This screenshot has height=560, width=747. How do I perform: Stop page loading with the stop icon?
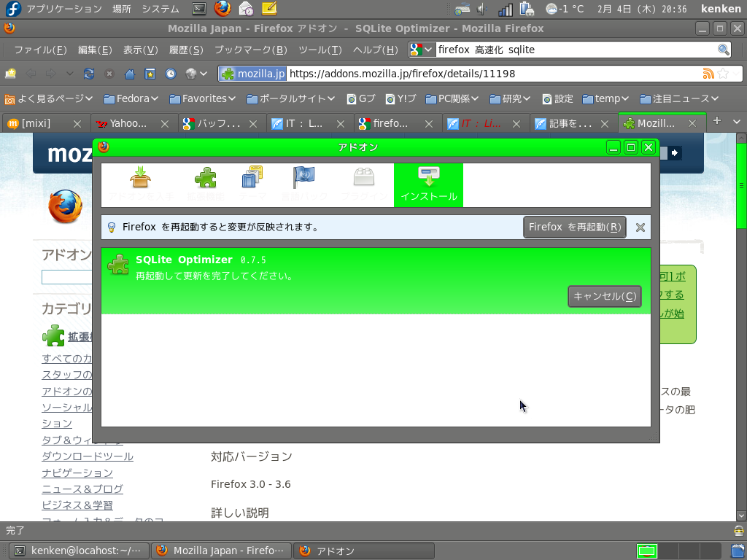(109, 73)
